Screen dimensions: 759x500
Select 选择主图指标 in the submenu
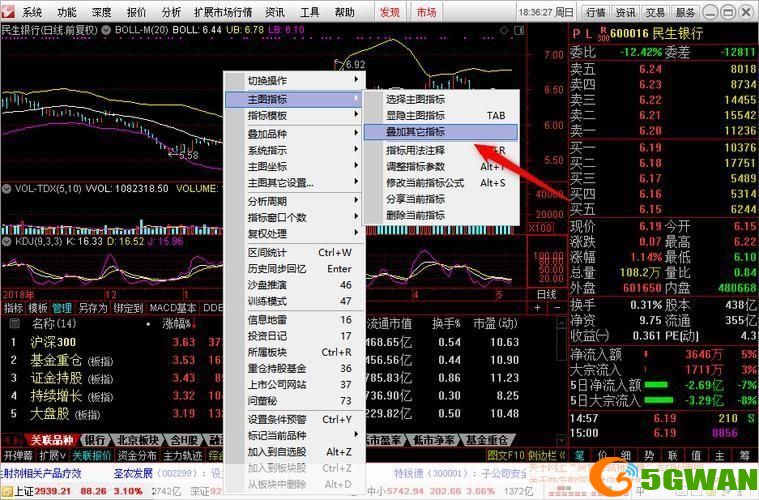[441, 99]
